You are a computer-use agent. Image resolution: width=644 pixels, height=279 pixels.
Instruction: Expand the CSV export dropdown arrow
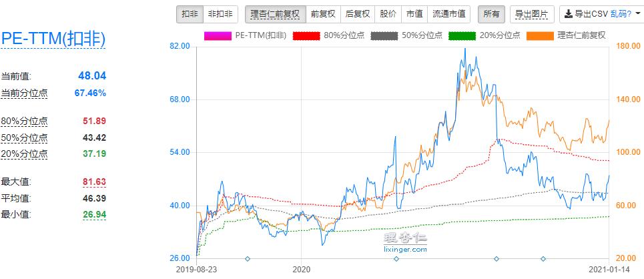pos(638,14)
